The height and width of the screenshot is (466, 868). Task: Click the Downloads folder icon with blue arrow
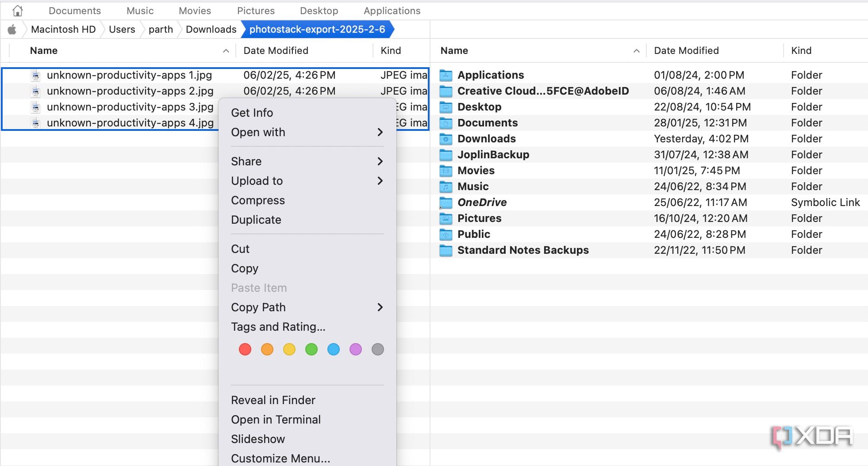pyautogui.click(x=447, y=138)
